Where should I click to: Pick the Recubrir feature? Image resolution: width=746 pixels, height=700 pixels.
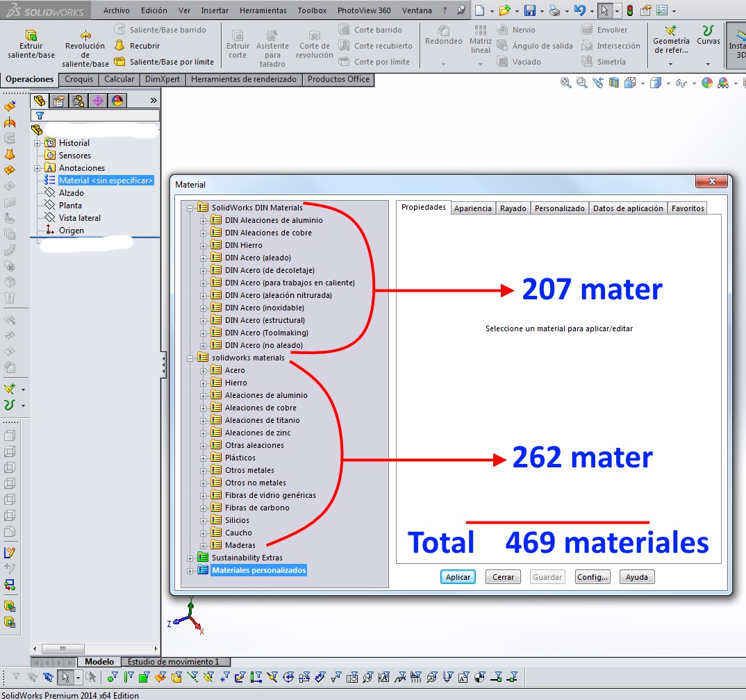pyautogui.click(x=138, y=46)
